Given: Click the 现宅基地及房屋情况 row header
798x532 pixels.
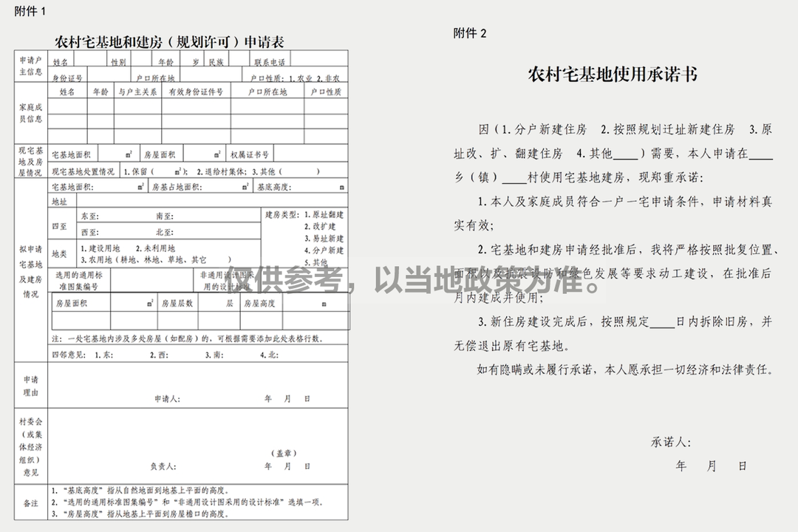Looking at the screenshot, I should (x=31, y=161).
